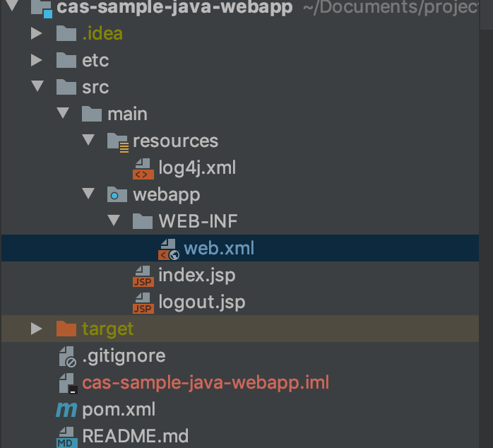
Task: Click the Maven pom.xml icon
Action: tap(66, 410)
